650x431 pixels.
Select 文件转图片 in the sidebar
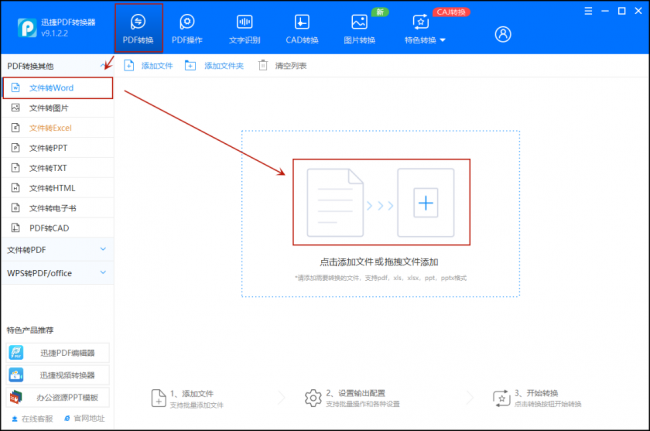point(58,108)
